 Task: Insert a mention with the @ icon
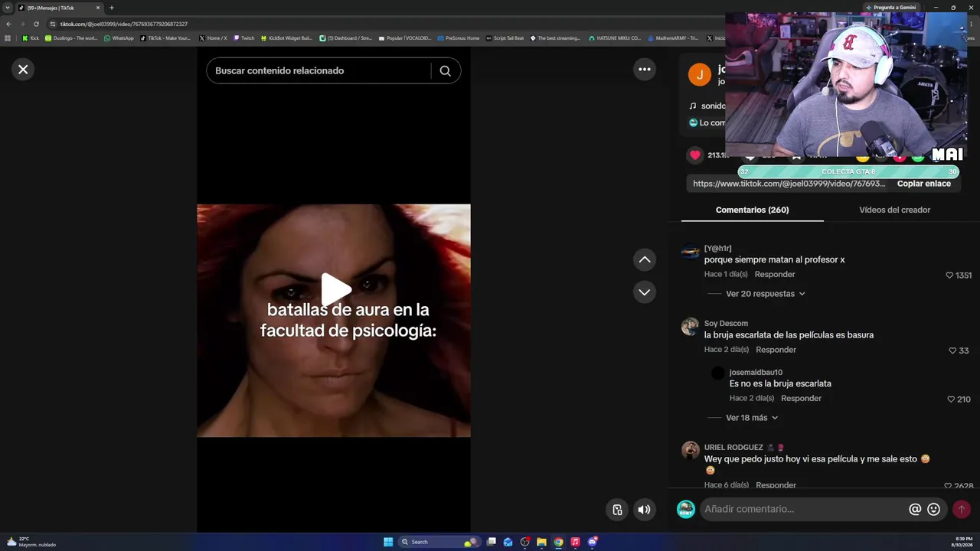point(914,509)
